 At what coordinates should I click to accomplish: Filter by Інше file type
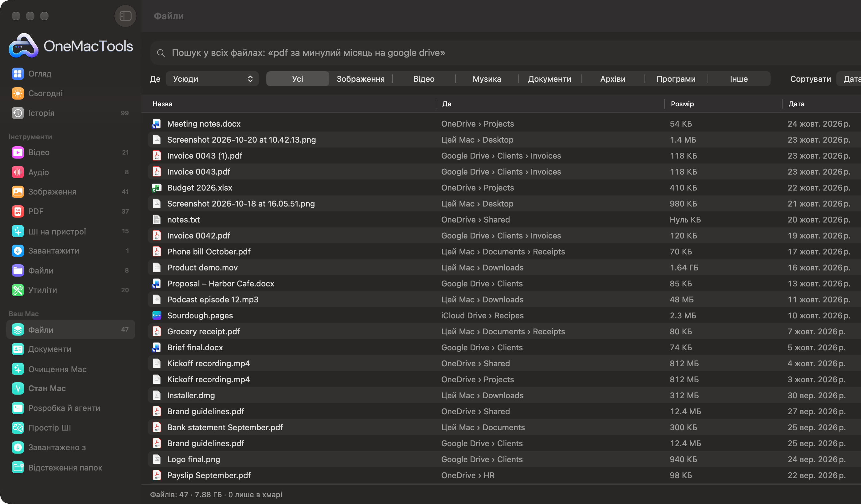[739, 79]
